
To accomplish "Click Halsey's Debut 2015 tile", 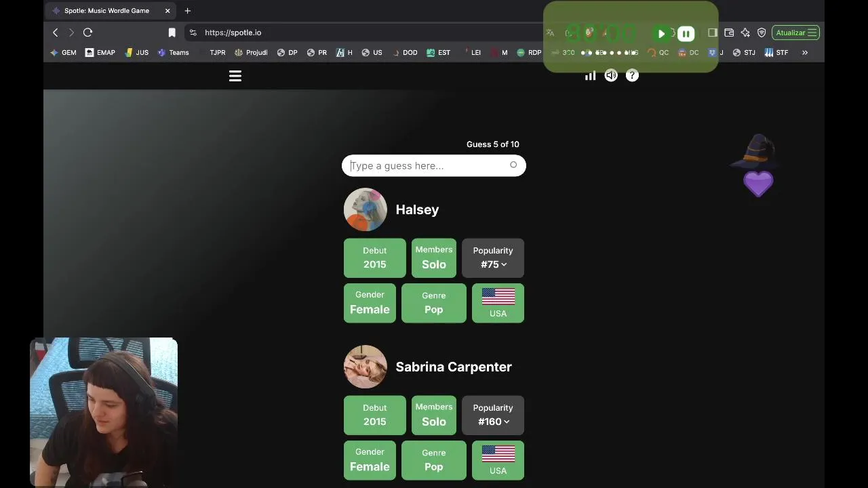I will (374, 258).
